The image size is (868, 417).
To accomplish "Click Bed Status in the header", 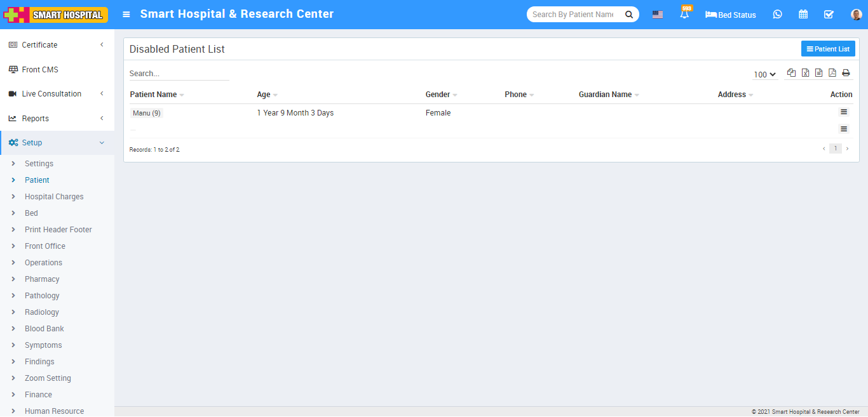I will coord(731,15).
